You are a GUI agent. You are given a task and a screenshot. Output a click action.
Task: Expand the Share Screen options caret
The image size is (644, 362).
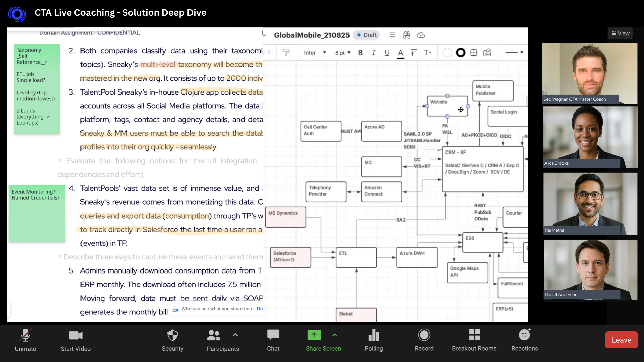pos(335,335)
